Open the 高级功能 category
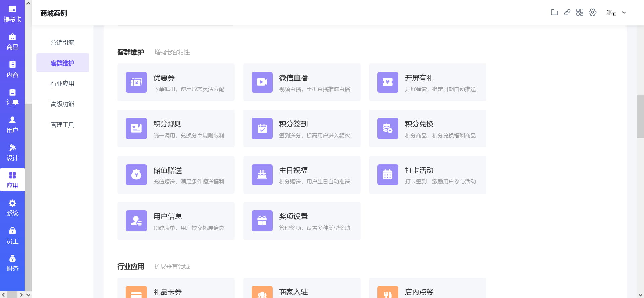 [x=62, y=104]
